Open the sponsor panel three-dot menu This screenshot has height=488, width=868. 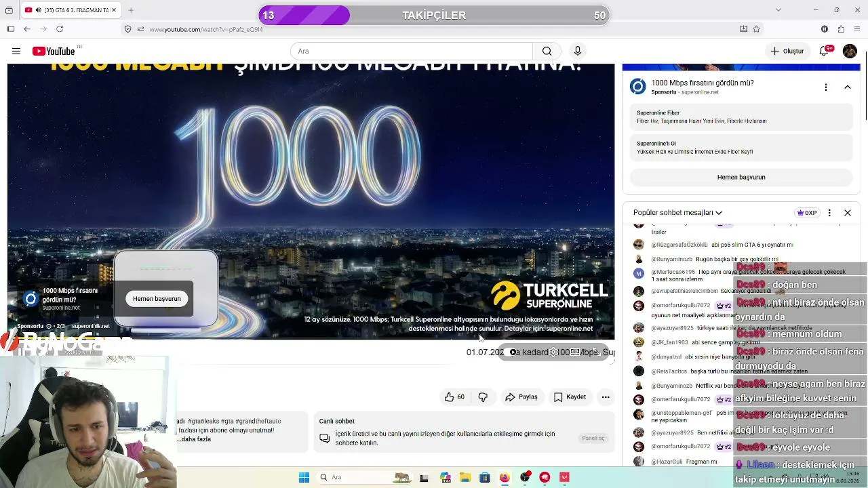click(825, 87)
